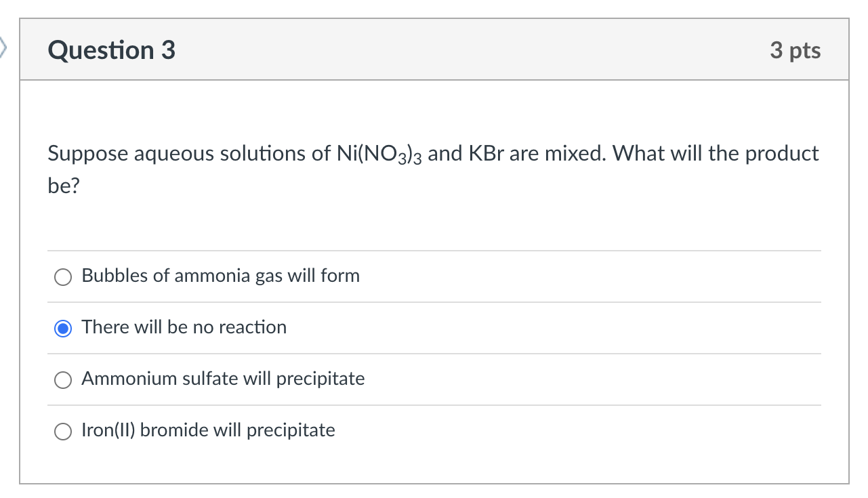This screenshot has height=498, width=868.
Task: Select the "Bubbles of ammonia gas" radio button
Action: pos(63,277)
